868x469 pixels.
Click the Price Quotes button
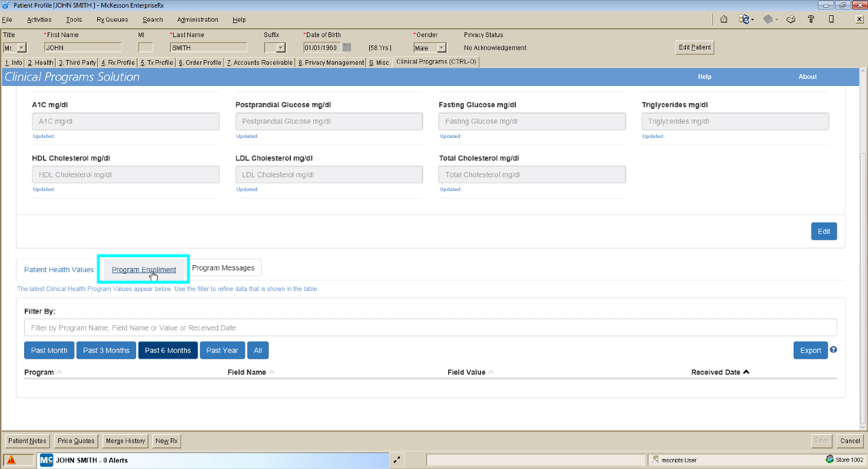tap(76, 441)
